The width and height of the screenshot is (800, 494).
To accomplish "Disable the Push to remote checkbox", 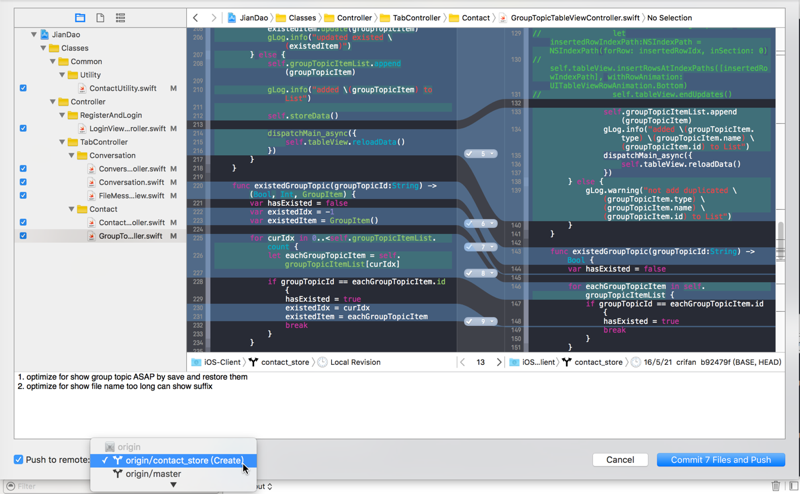I will coord(19,460).
